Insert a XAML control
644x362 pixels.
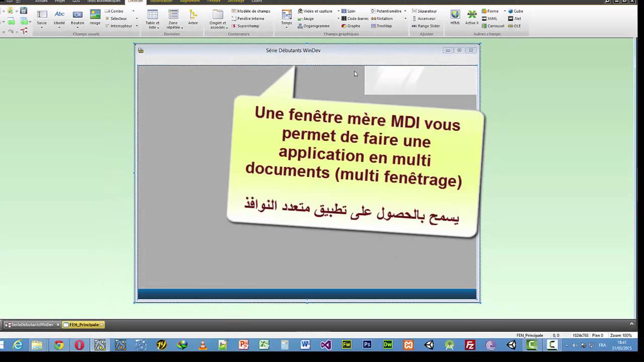click(490, 19)
